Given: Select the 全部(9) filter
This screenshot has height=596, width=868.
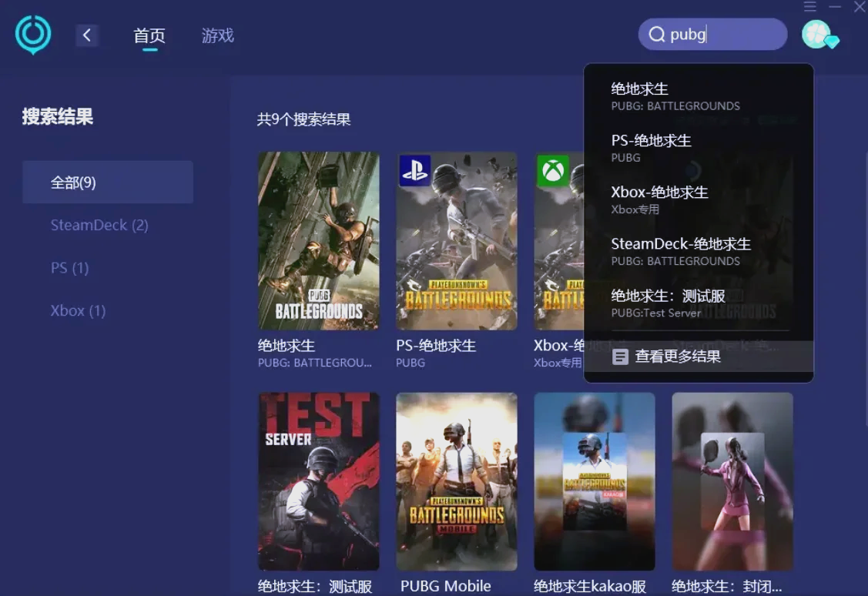Looking at the screenshot, I should tap(108, 182).
